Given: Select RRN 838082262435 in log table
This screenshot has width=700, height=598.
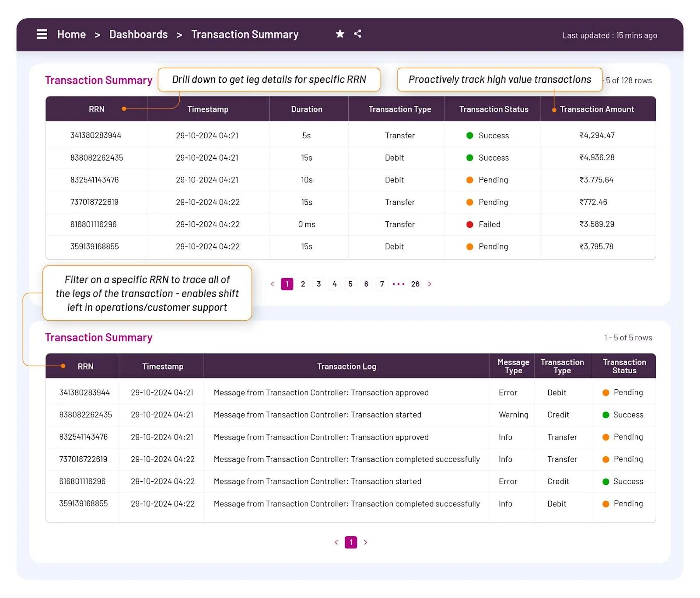Looking at the screenshot, I should 85,415.
